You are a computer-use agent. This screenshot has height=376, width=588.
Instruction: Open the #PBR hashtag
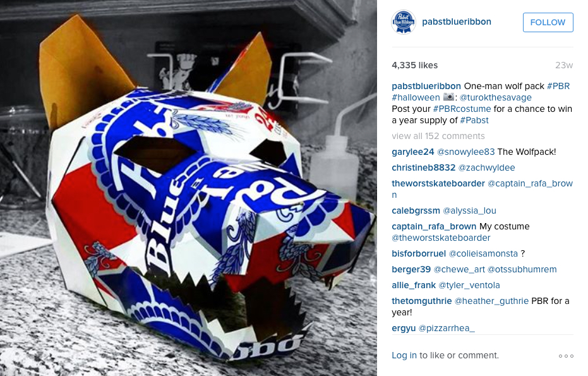pos(558,86)
